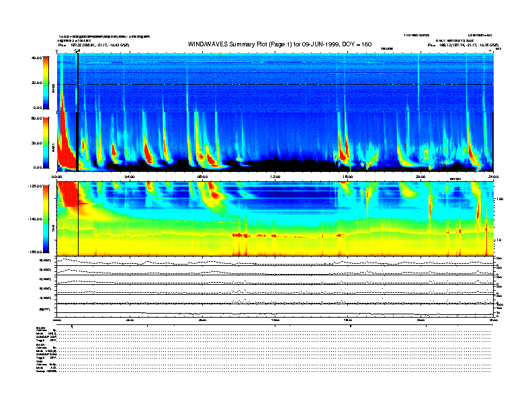Click the 20.00 label on RAD2 scale
Viewport: 532px width, 411px height.
(36, 83)
